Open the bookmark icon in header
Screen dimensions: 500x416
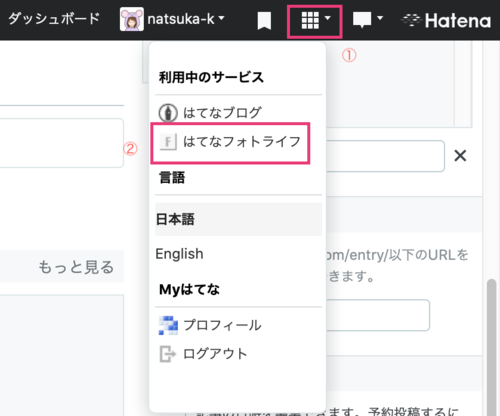click(264, 21)
